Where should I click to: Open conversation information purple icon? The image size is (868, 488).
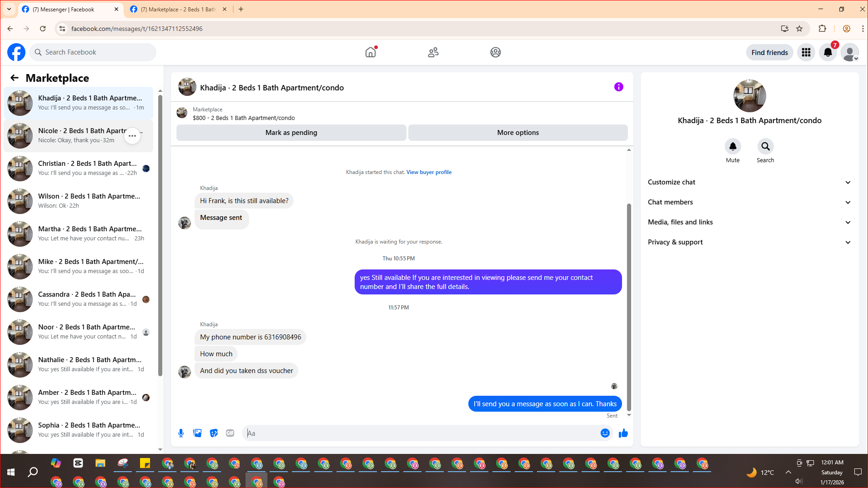[618, 87]
